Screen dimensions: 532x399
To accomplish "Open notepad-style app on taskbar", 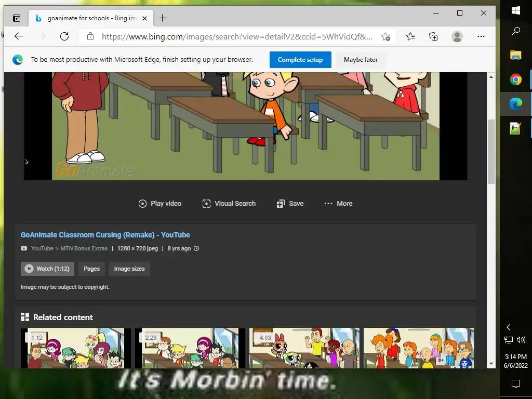I will (516, 128).
